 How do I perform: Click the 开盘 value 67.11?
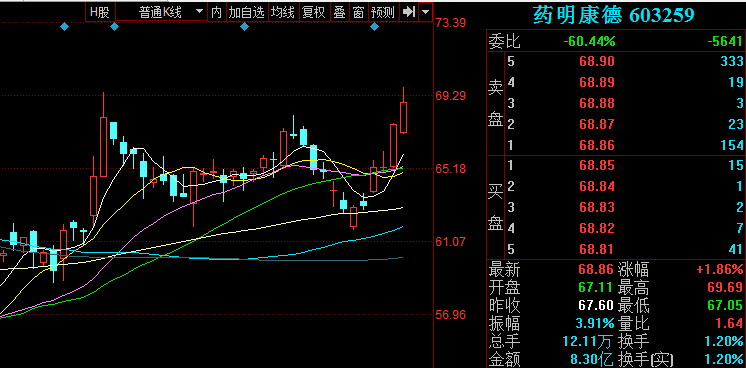tap(597, 288)
